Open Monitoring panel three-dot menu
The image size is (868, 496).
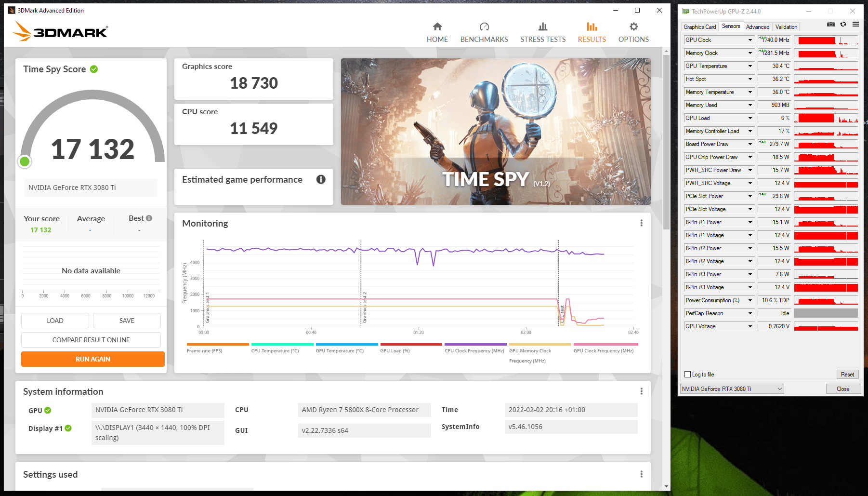pyautogui.click(x=641, y=223)
